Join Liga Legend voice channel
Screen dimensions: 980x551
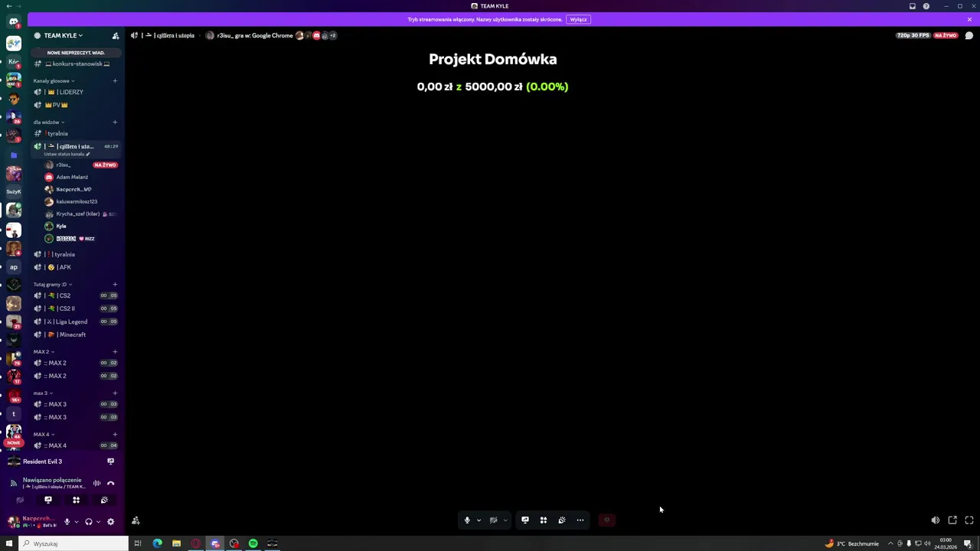click(x=76, y=321)
